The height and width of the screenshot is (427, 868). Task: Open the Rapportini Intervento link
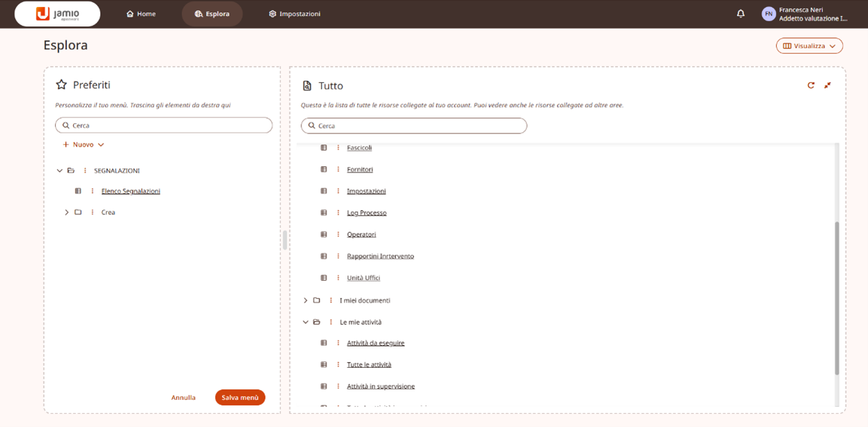point(381,256)
